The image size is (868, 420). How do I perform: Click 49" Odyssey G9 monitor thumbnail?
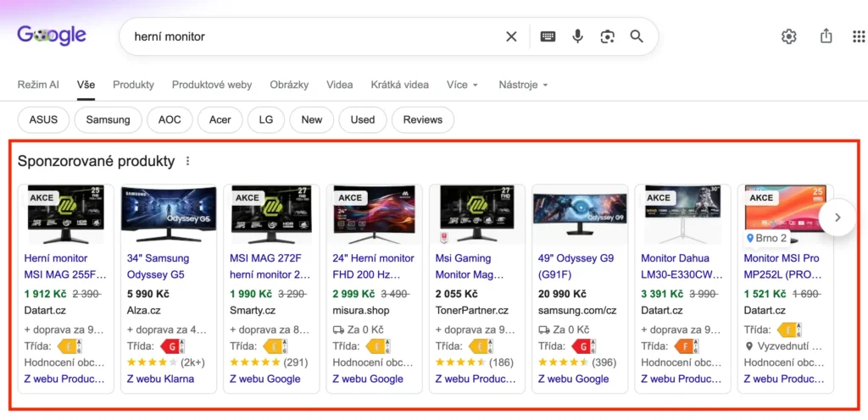pos(580,214)
